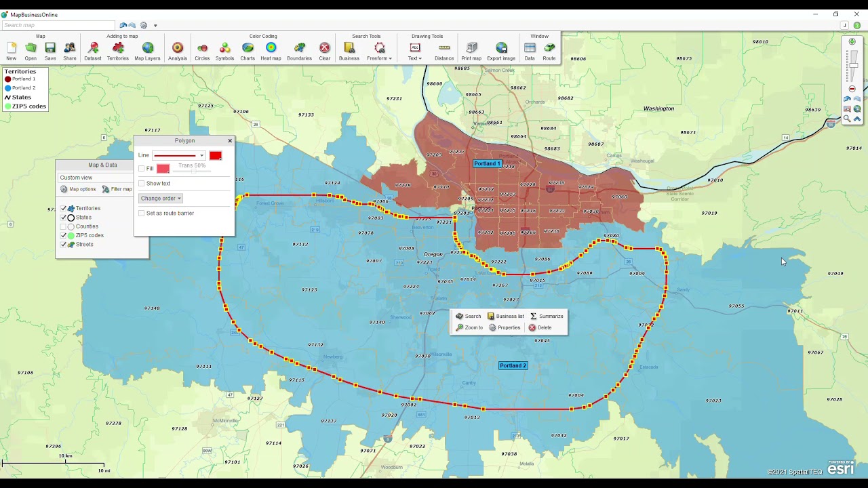Select Business list in the popup

pyautogui.click(x=505, y=317)
